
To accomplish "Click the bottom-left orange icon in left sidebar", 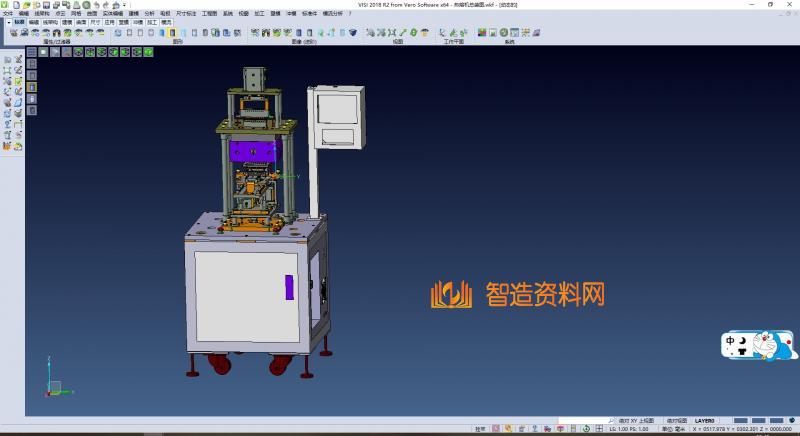I will 7,146.
